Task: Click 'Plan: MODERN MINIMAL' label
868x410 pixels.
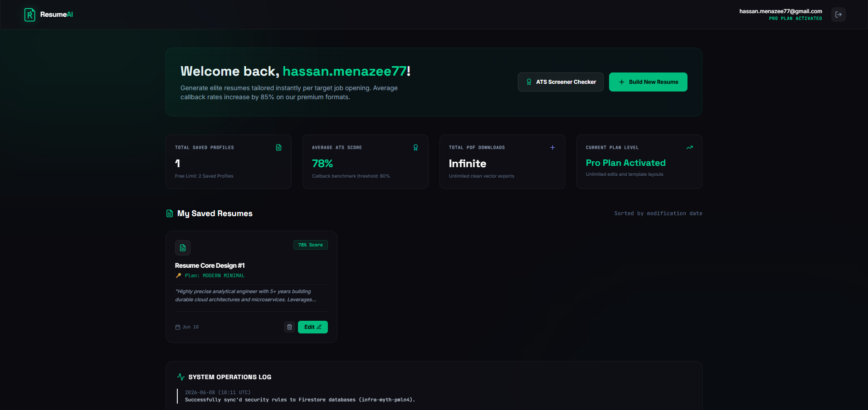Action: coord(215,275)
